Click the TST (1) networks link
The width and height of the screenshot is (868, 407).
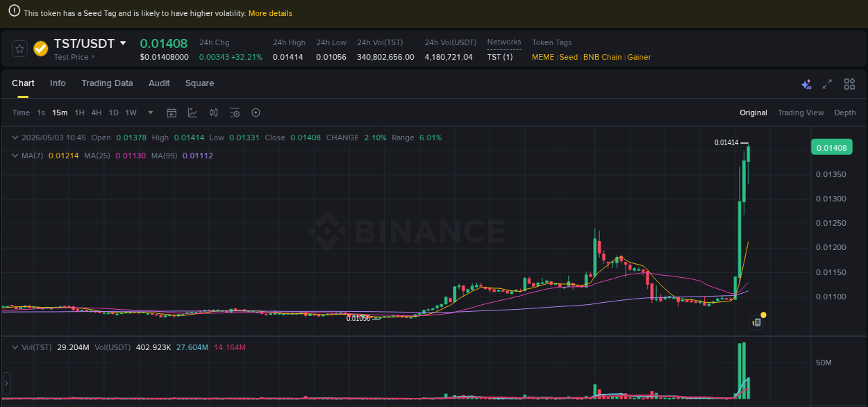coord(500,57)
